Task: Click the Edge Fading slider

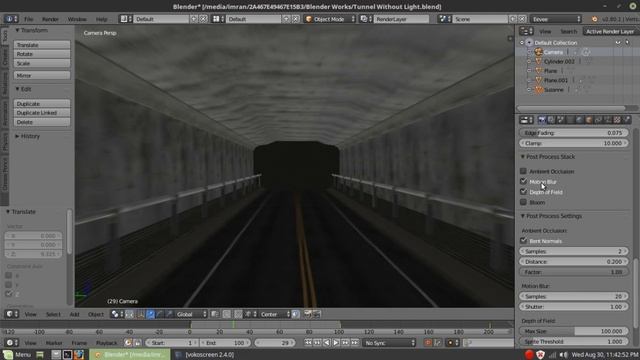Action: point(574,133)
